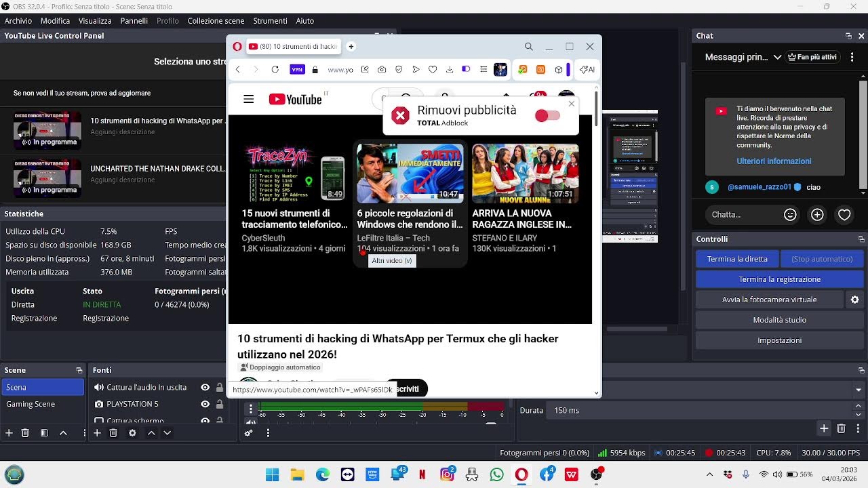Unlock the PLAYSTATION 5 source
Screen dimensions: 868x488
[219, 404]
